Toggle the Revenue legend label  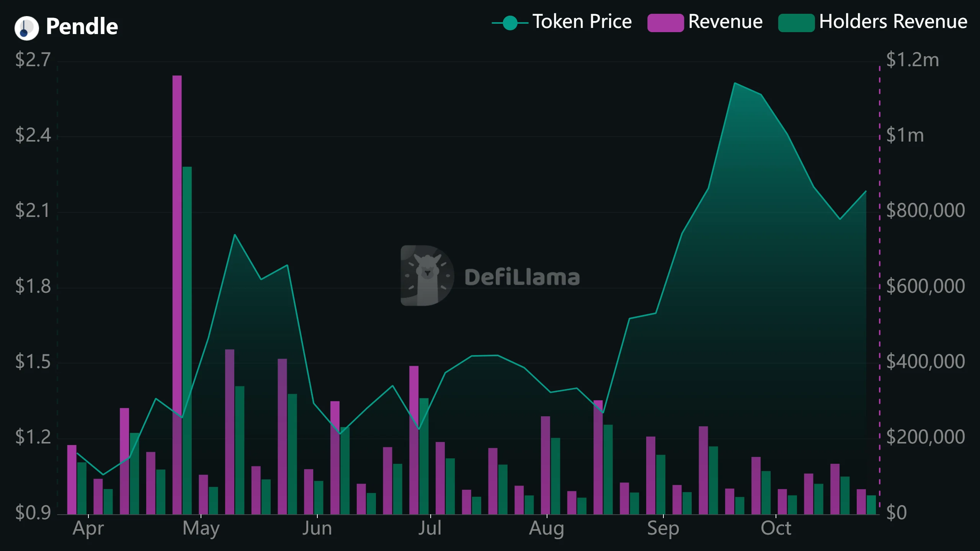[725, 22]
